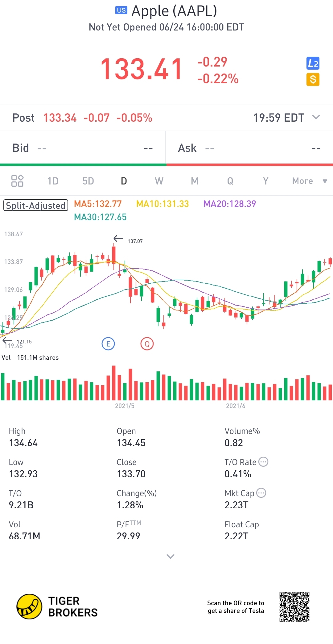Open the chart layout grid icon
The image size is (333, 644).
coord(17,181)
